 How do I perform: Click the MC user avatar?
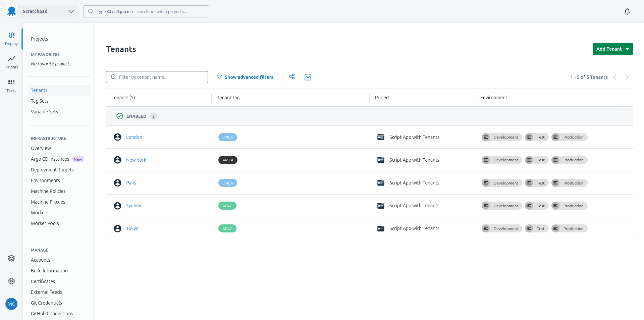[11, 304]
